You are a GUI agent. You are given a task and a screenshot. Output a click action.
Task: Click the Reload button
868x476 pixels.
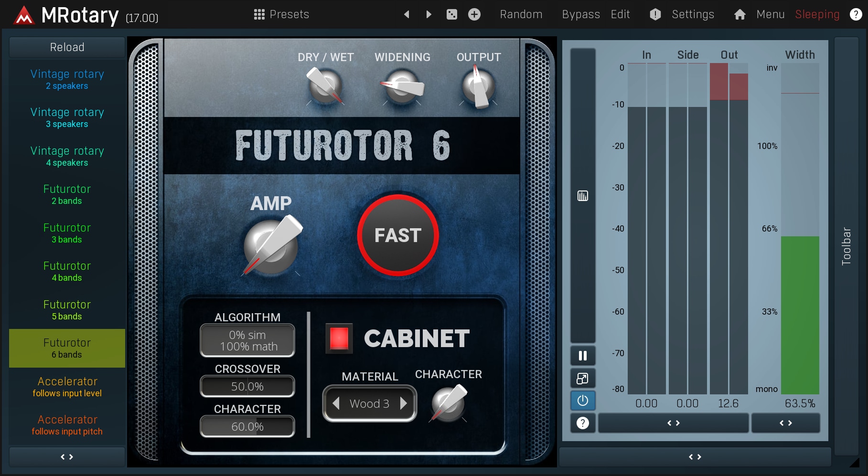pyautogui.click(x=67, y=47)
